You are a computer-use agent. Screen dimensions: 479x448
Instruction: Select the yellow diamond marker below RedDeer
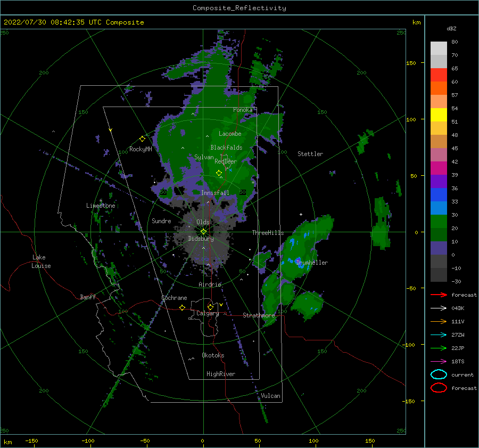219,173
